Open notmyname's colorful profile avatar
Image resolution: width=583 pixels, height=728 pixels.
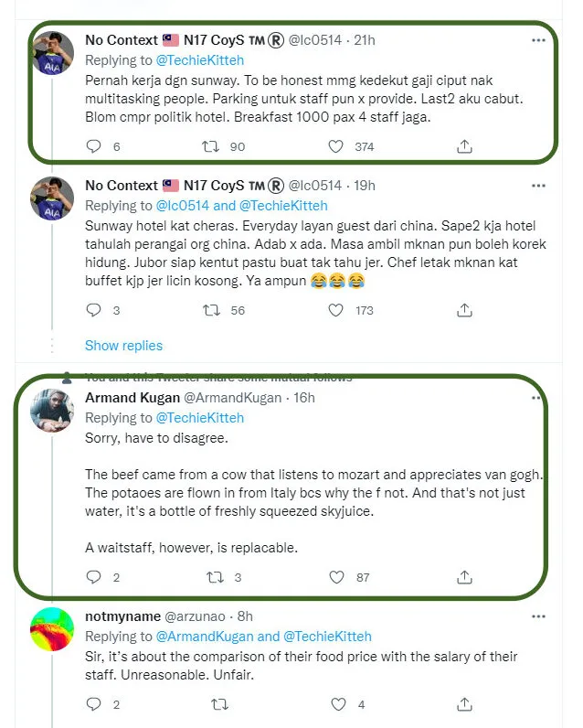click(x=52, y=629)
